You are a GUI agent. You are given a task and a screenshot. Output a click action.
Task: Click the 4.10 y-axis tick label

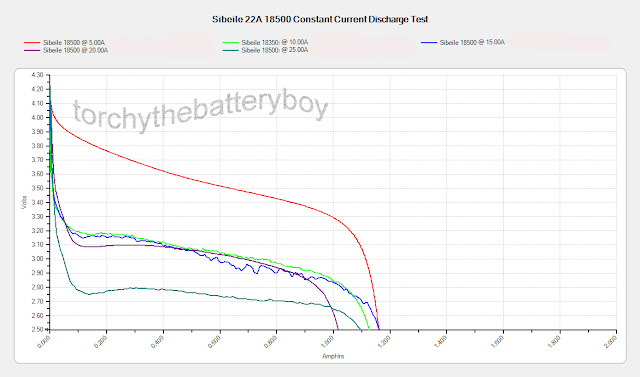pyautogui.click(x=37, y=103)
